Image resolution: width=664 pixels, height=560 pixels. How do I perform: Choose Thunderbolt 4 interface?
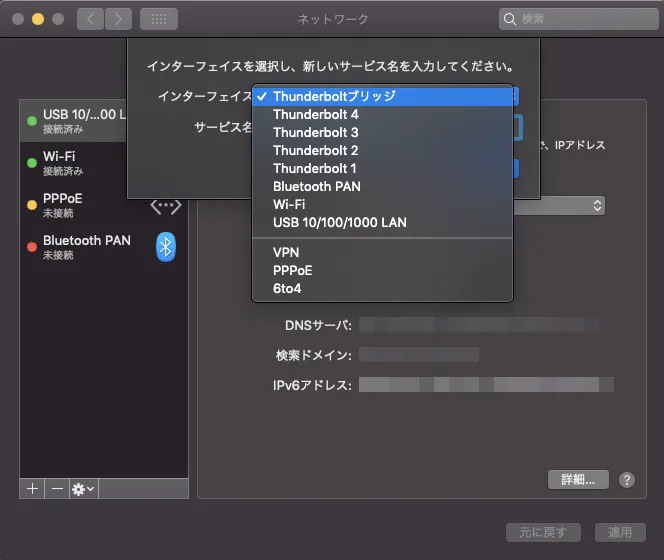coord(382,114)
